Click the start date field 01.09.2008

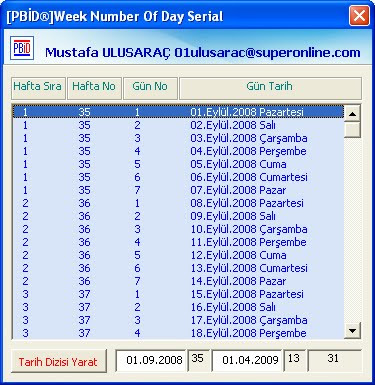pyautogui.click(x=151, y=360)
